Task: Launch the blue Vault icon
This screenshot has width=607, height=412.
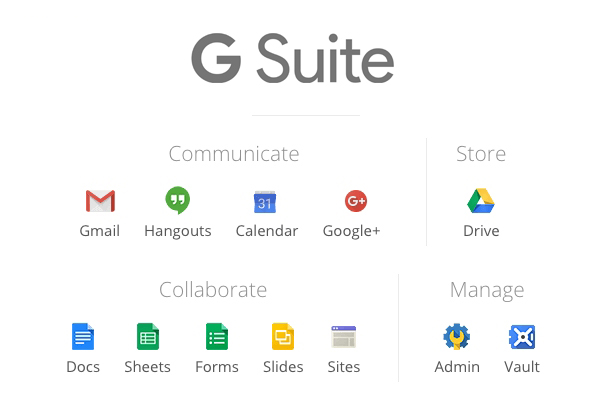Action: click(521, 337)
